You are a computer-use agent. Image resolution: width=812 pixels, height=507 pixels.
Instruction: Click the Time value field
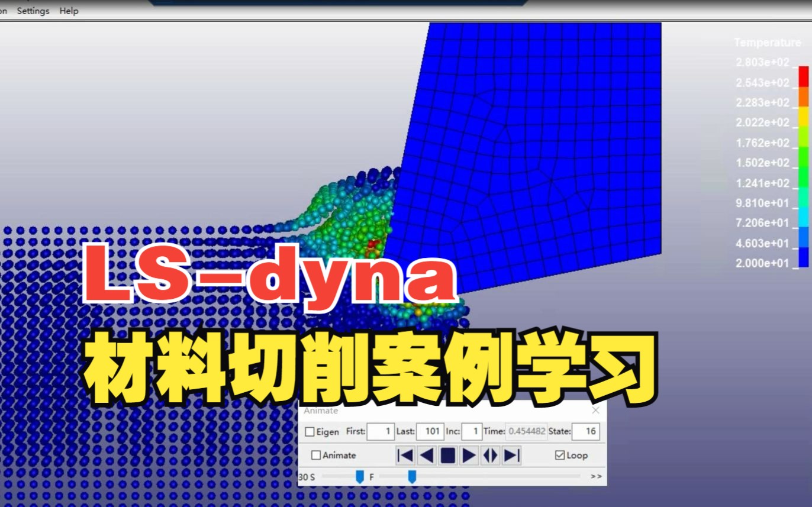(526, 431)
